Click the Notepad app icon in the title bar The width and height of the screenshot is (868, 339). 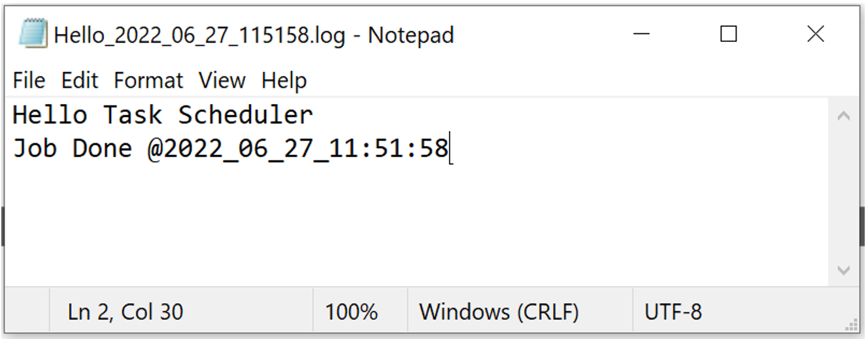[33, 34]
